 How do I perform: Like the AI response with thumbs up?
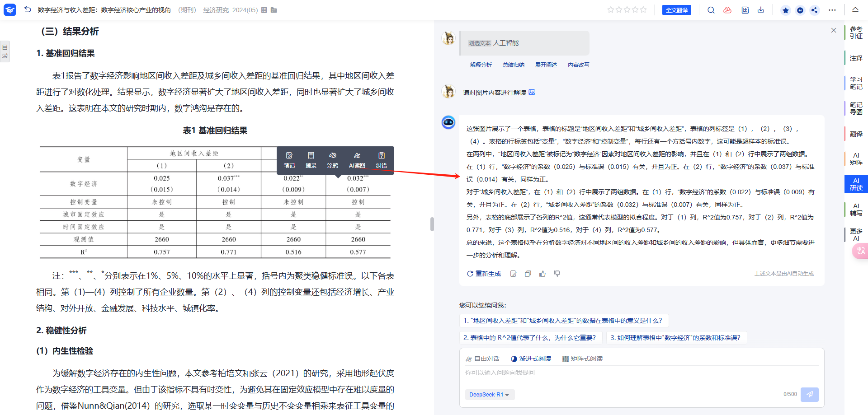542,274
